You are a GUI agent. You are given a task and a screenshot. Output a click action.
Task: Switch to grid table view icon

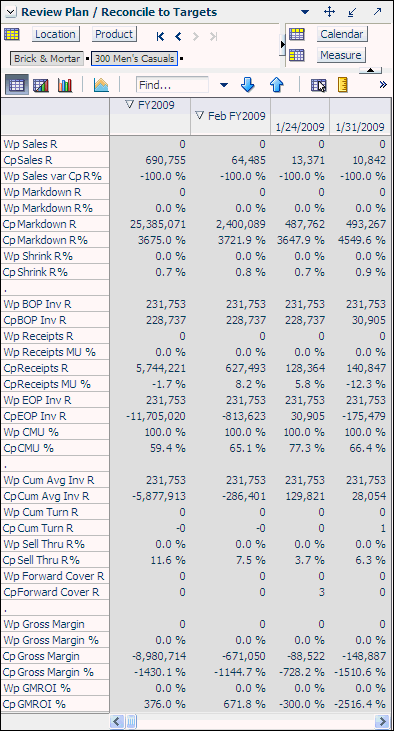pos(16,85)
